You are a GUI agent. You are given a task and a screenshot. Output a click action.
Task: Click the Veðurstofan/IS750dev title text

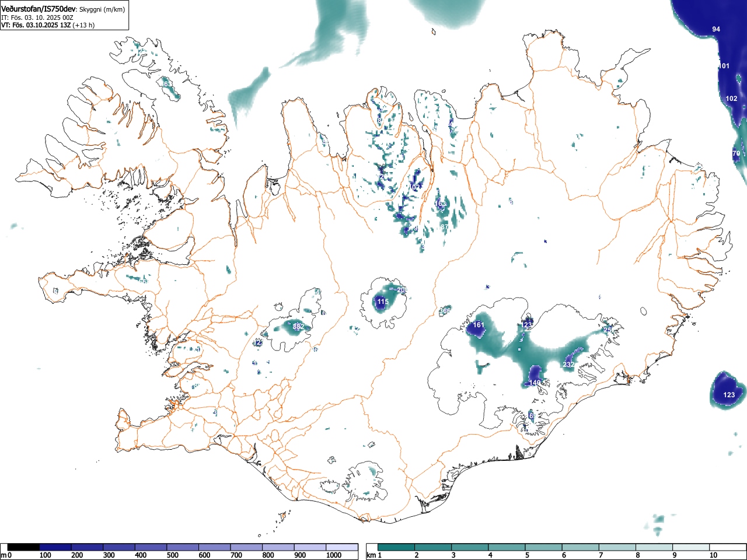39,9
